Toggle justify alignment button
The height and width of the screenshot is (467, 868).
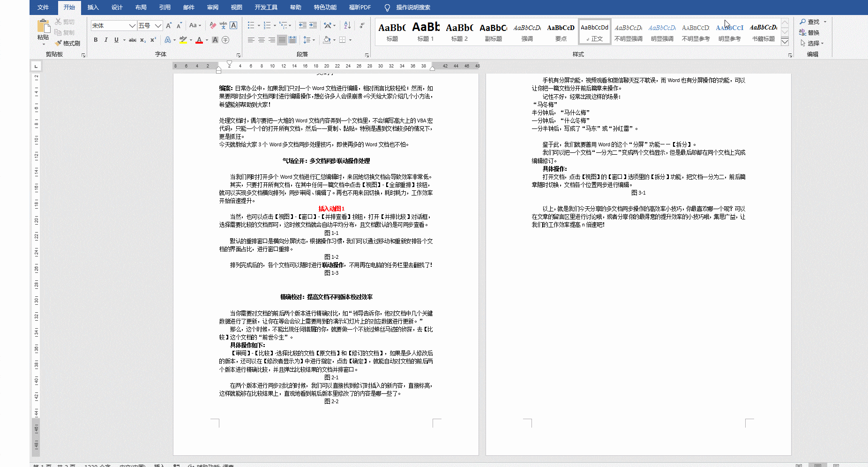[282, 40]
